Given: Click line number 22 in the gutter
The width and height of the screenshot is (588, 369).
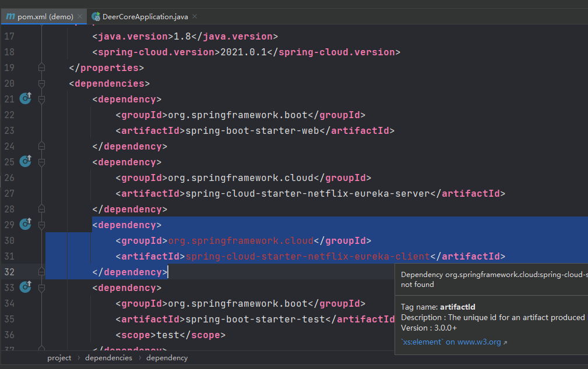Looking at the screenshot, I should pos(9,114).
